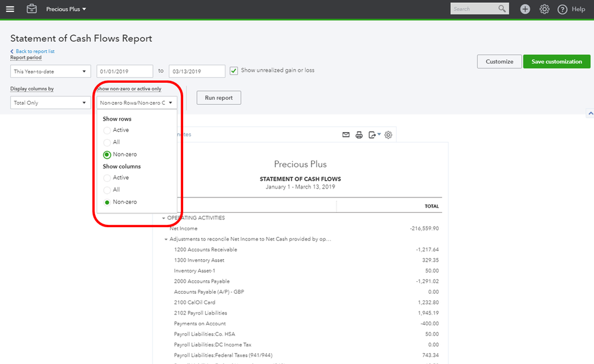The image size is (594, 364).
Task: Click the briefcase company icon
Action: coord(32,9)
